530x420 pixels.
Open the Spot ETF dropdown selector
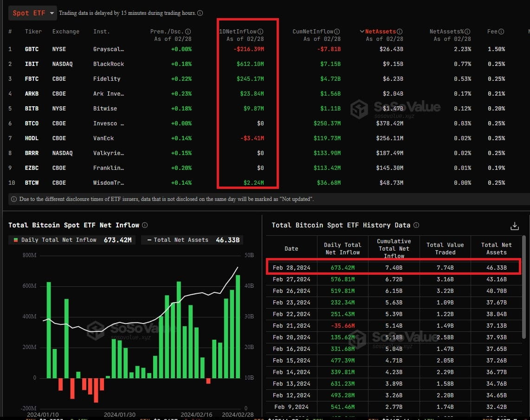coord(52,13)
